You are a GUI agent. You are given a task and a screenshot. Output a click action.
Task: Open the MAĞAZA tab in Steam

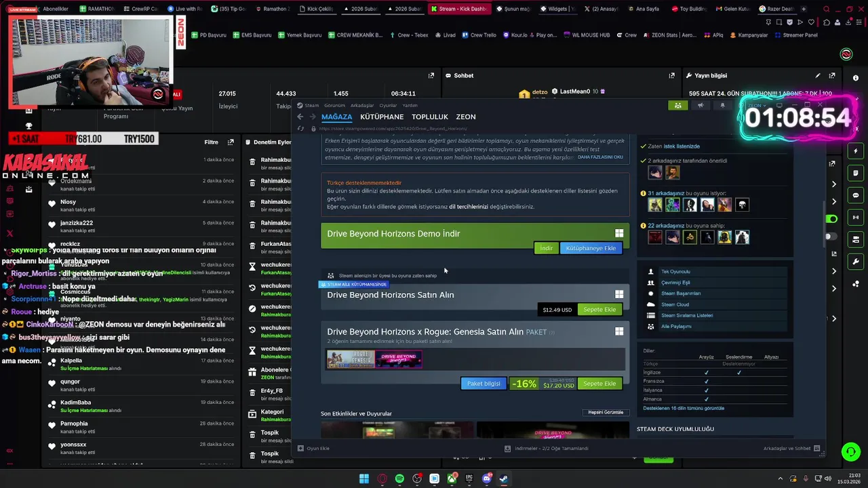pyautogui.click(x=336, y=117)
